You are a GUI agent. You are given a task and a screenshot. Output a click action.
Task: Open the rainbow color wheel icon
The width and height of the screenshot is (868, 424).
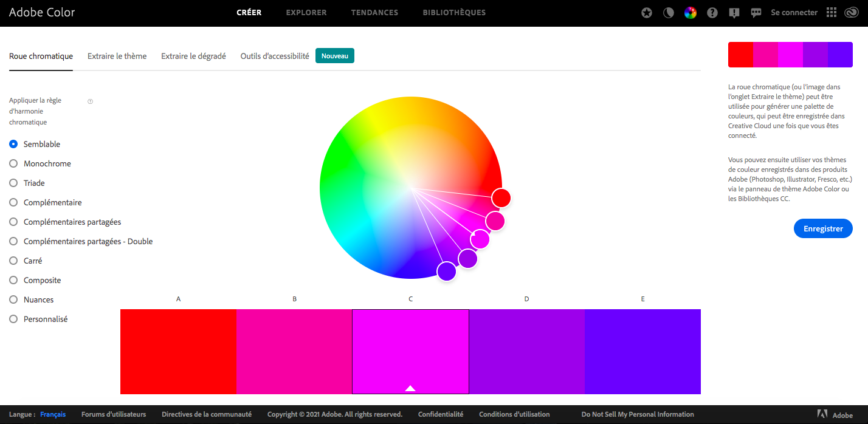click(691, 13)
